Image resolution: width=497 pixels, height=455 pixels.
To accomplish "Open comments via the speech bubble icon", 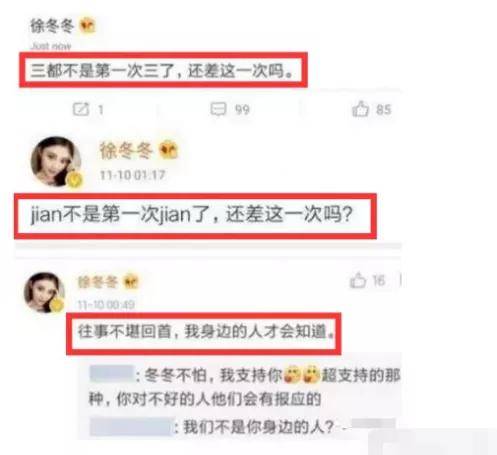I will [218, 109].
